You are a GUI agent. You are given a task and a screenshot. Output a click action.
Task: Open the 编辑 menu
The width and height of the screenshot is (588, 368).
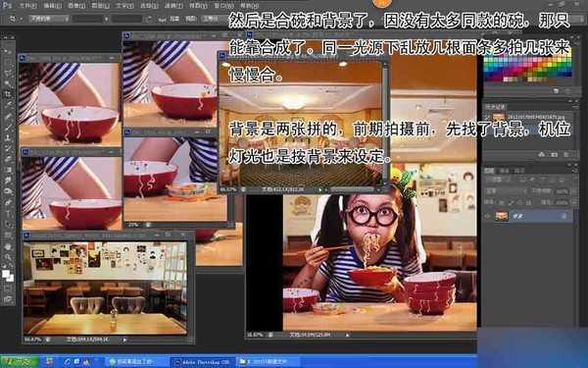pyautogui.click(x=52, y=6)
